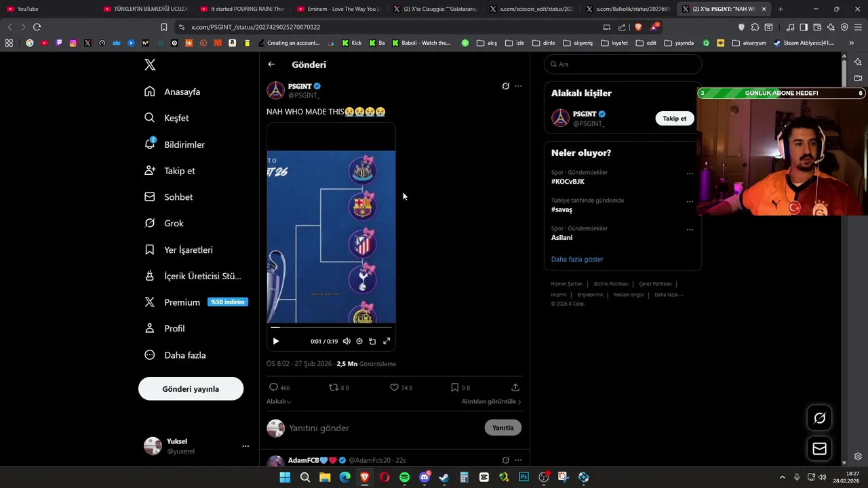Open more options for #KOCvBJK trend
This screenshot has width=868, height=488.
tap(690, 174)
